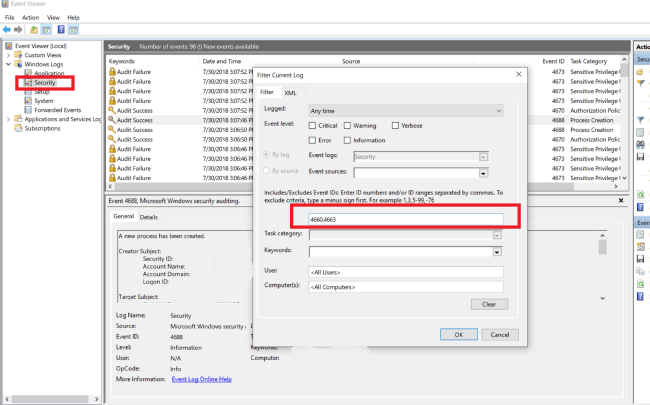Select the Application log in the tree

(49, 73)
